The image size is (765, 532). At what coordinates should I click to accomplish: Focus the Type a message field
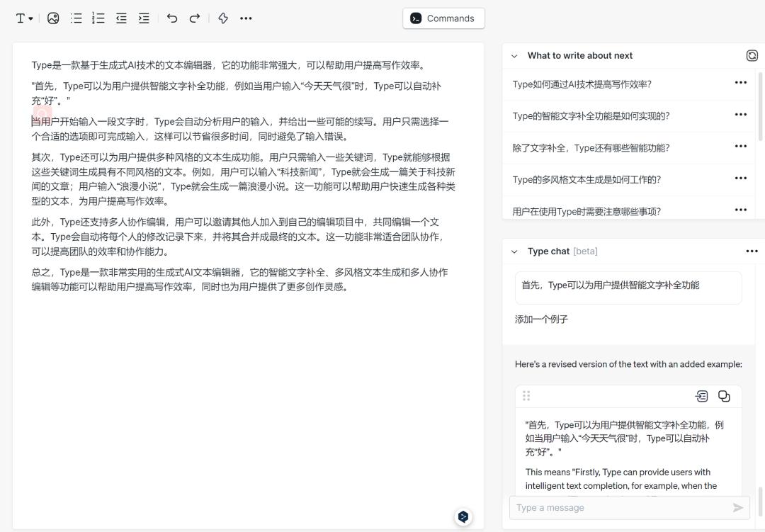[622, 508]
